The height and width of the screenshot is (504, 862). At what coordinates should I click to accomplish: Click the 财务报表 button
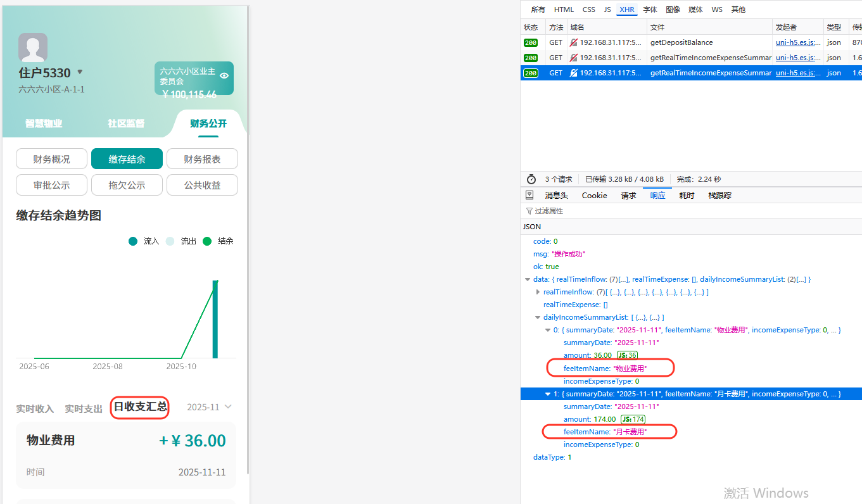coord(202,158)
